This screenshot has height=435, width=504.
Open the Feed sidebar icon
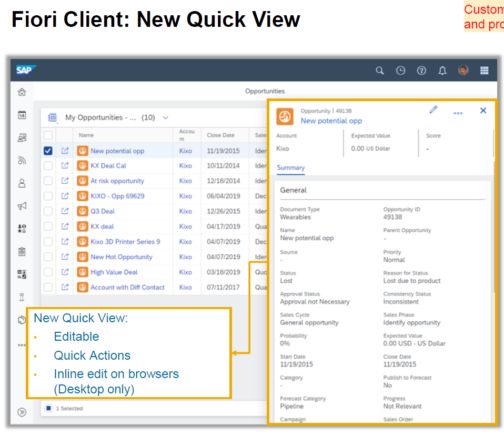pyautogui.click(x=22, y=160)
